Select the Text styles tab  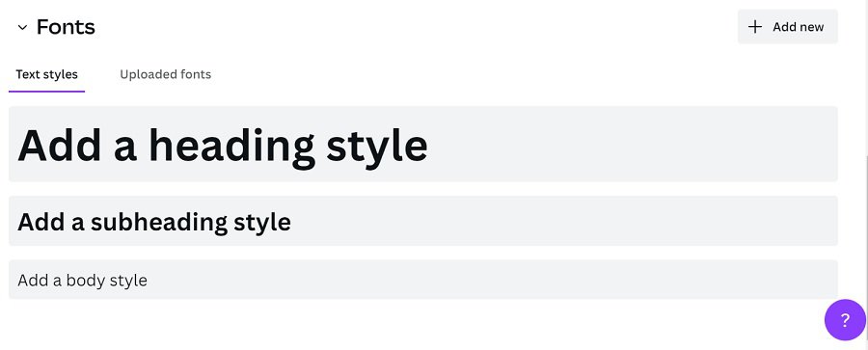(46, 74)
